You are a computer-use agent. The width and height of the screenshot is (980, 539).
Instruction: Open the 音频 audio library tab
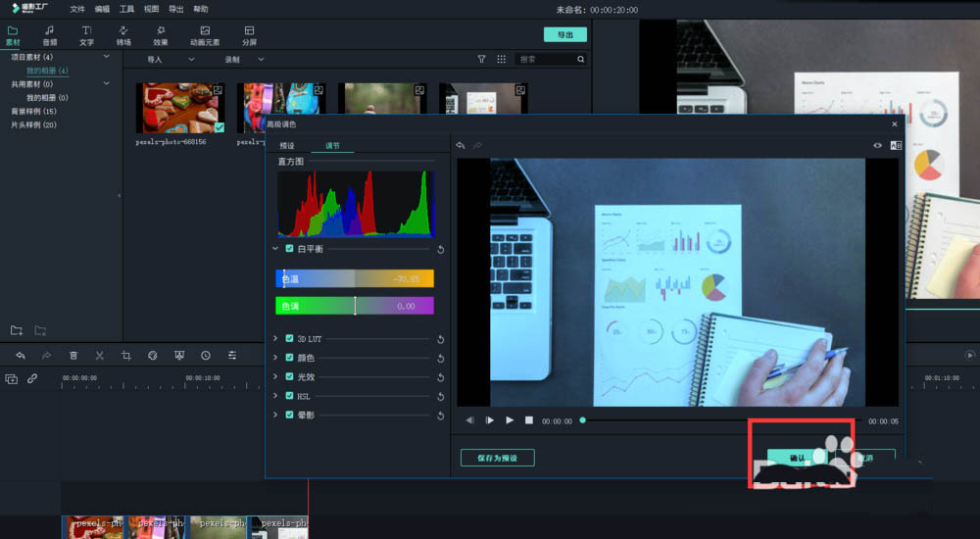pyautogui.click(x=49, y=35)
